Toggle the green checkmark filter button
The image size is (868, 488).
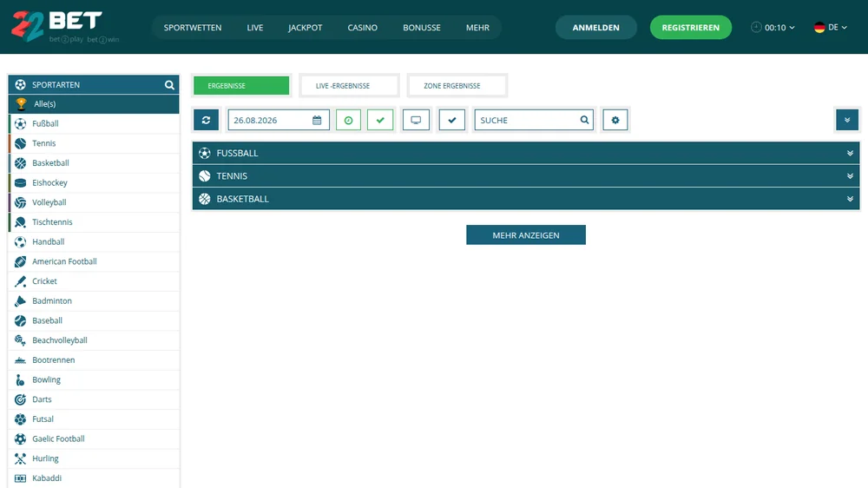point(380,120)
